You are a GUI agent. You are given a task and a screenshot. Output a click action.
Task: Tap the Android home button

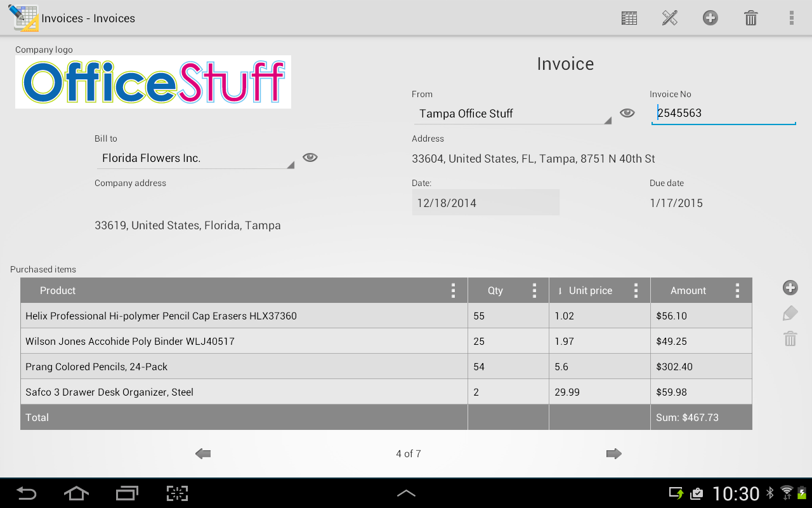coord(76,493)
